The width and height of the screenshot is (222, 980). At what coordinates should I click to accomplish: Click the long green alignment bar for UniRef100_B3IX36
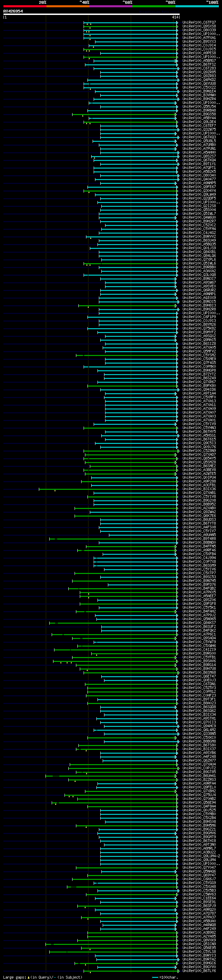pyautogui.click(x=108, y=489)
